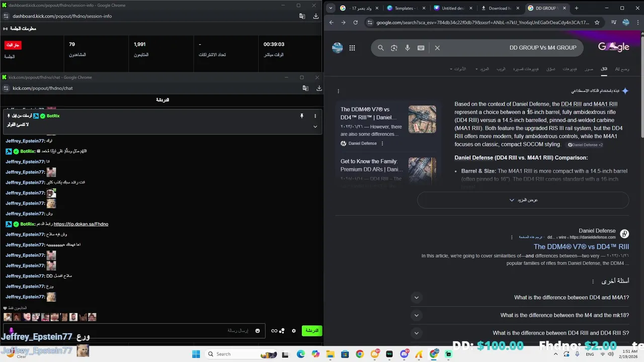644x362 pixels.
Task: Start voice search with microphone icon
Action: 408,48
